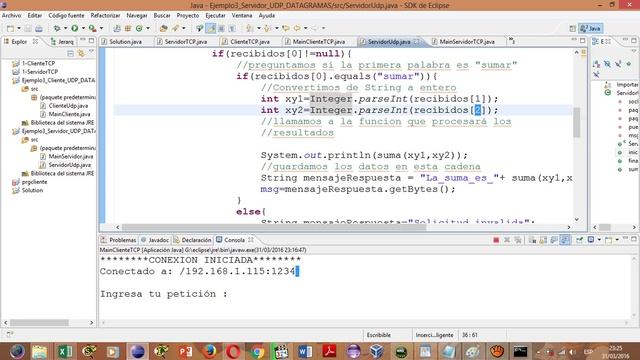Open the Javadoc tab
Image resolution: width=640 pixels, height=360 pixels.
[155, 240]
